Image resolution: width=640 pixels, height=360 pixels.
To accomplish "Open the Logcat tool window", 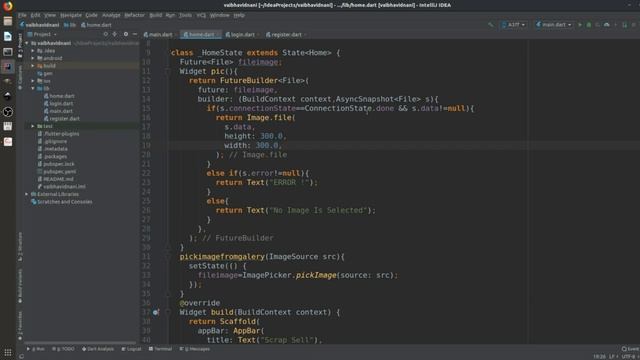I will coord(131,349).
